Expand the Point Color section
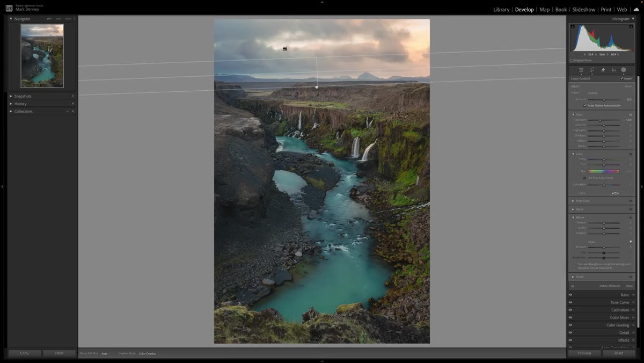The width and height of the screenshot is (644, 363). [573, 201]
